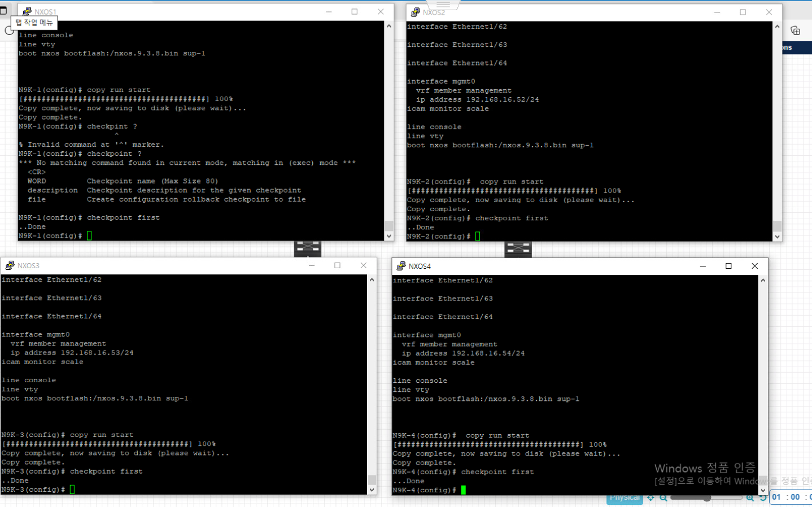The width and height of the screenshot is (812, 507).
Task: Click the NXOS2 scrollbar thumb
Action: point(777,226)
